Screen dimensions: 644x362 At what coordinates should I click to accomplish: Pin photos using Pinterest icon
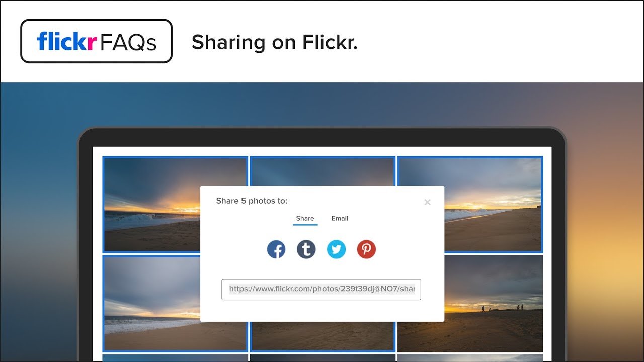366,249
